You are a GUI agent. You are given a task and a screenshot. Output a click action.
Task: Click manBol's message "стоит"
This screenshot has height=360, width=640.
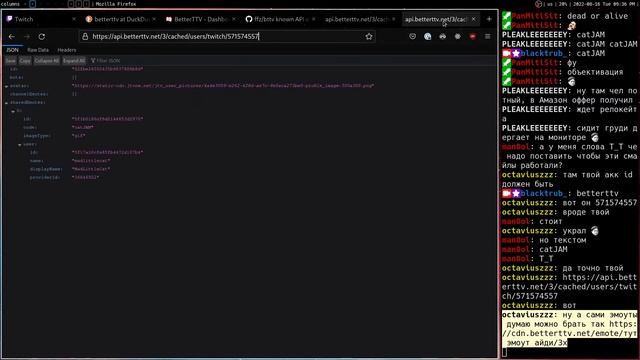pyautogui.click(x=551, y=222)
